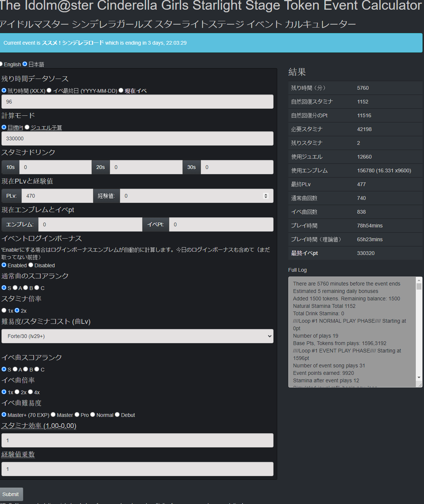Choose 残り時間 (XX.X) data source option
The image size is (424, 504).
tap(4, 90)
